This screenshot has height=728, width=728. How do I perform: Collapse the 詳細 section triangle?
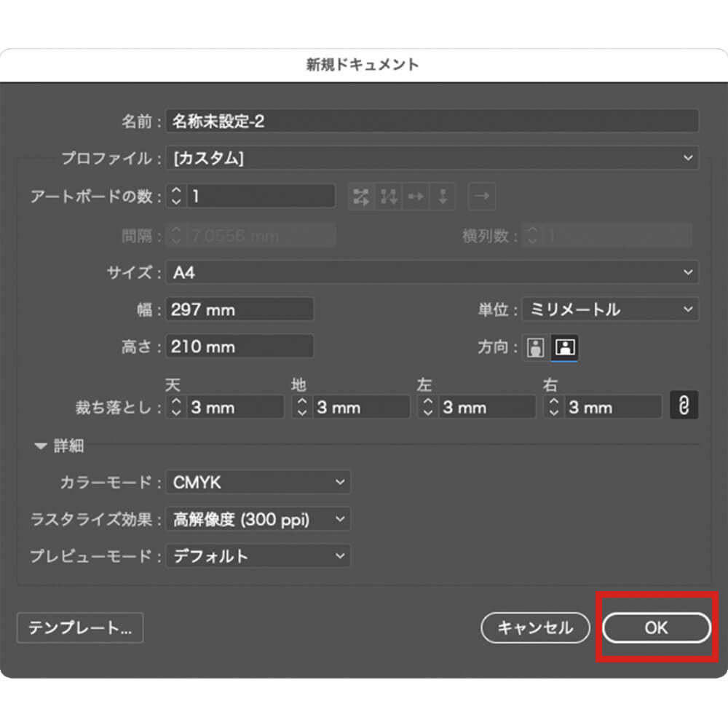tap(41, 446)
